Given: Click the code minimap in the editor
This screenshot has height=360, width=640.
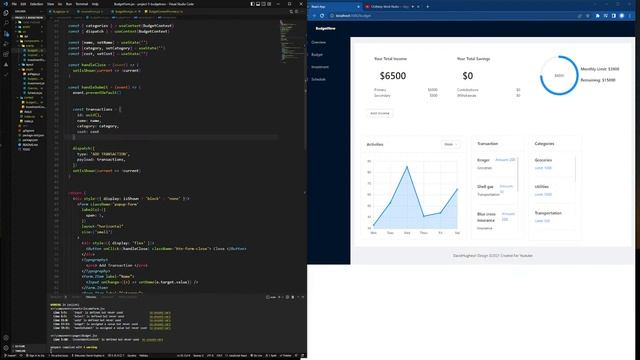Looking at the screenshot, I should point(290,41).
